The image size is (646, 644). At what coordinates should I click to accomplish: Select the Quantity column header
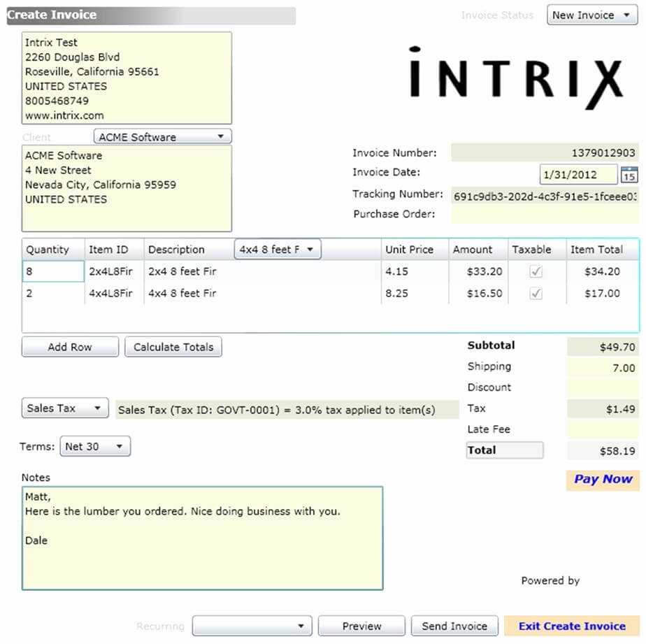(x=54, y=249)
